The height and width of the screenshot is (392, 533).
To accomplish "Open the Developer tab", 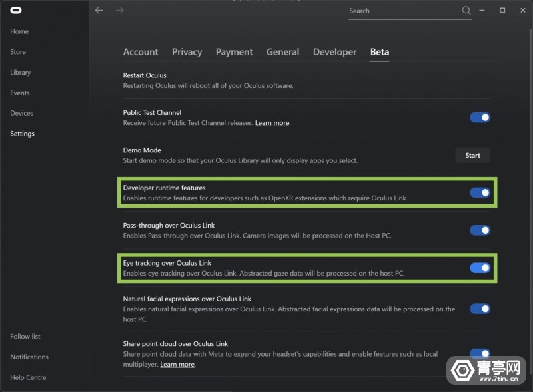I will pyautogui.click(x=334, y=52).
